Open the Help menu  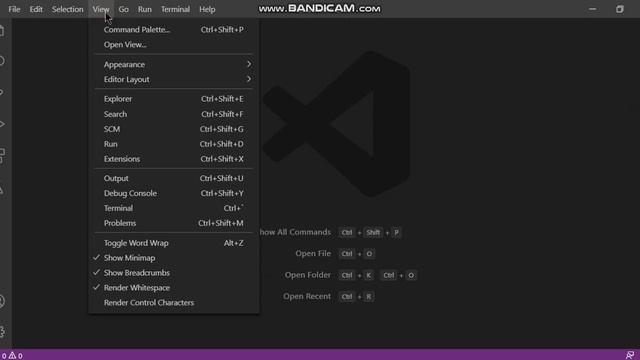[x=207, y=9]
